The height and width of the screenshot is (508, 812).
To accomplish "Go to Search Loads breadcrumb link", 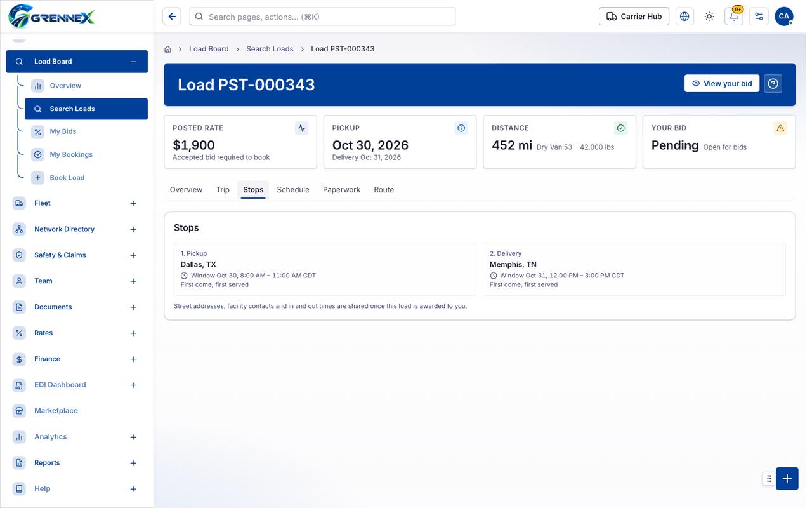I will point(270,49).
